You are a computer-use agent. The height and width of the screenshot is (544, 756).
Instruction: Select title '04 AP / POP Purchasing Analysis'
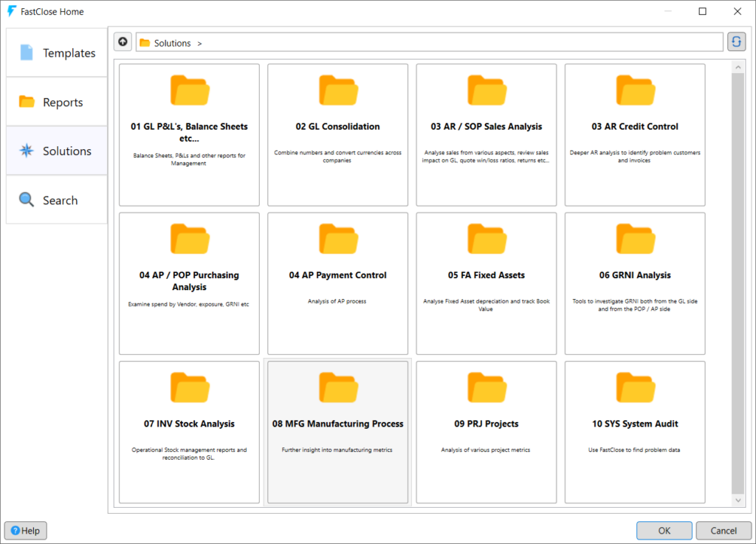[x=190, y=281]
